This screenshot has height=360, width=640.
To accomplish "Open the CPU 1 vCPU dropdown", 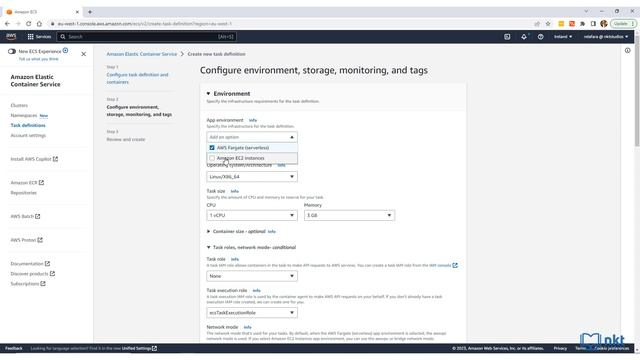I will pos(252,215).
